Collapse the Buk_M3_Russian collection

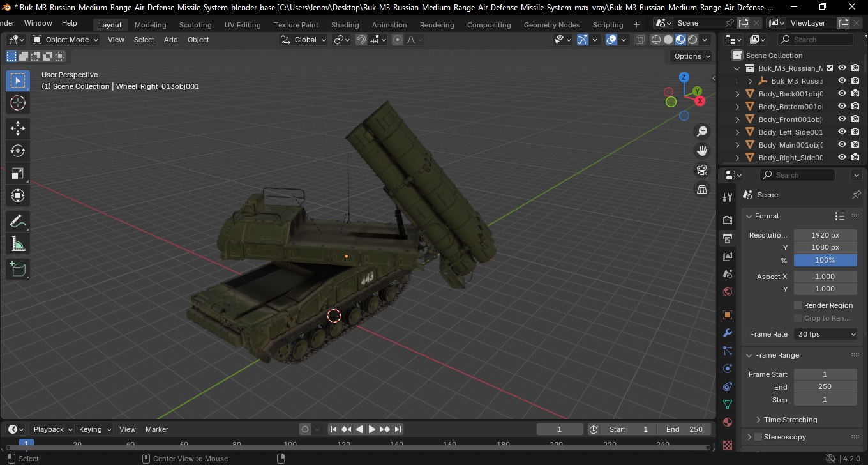(x=738, y=68)
